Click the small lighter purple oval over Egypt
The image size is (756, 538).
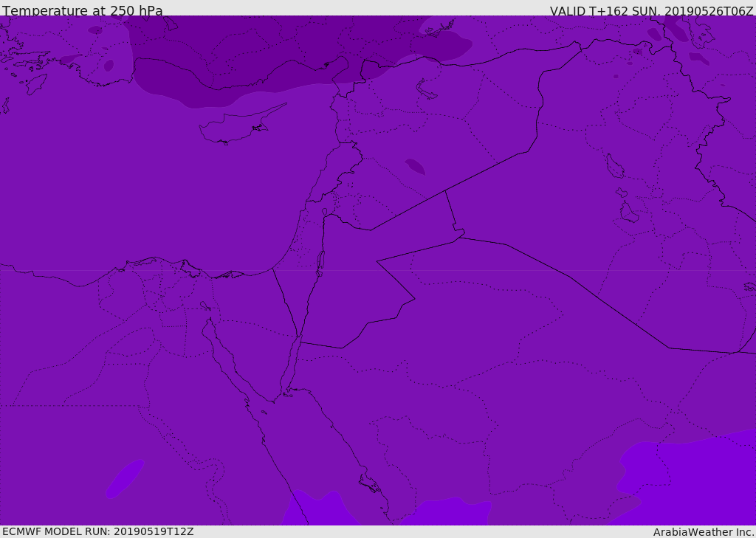click(125, 478)
